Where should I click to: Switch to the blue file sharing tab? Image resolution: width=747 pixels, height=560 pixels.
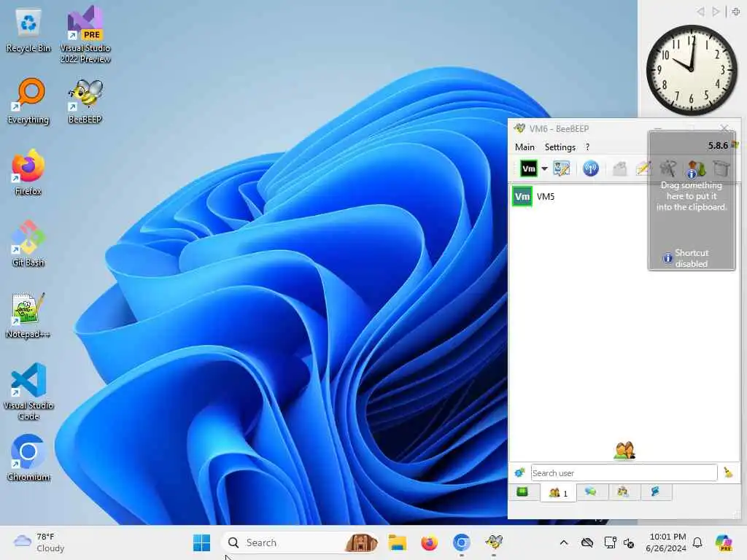[656, 492]
